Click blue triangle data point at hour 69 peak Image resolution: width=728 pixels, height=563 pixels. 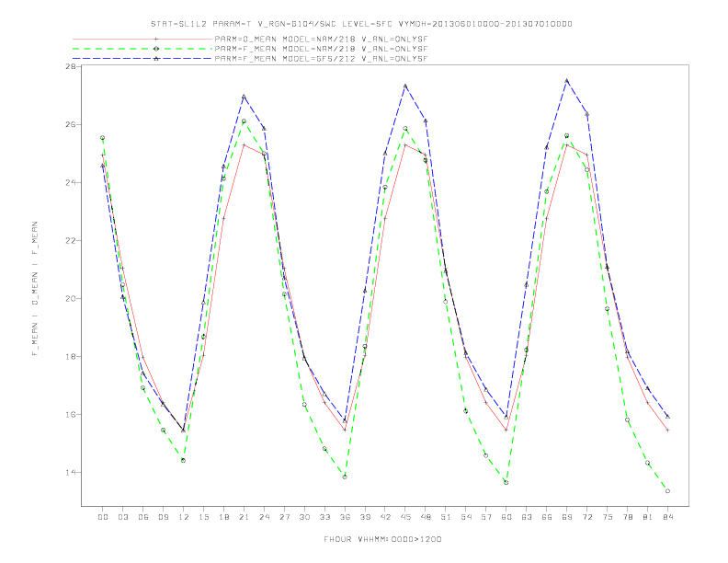tap(566, 81)
